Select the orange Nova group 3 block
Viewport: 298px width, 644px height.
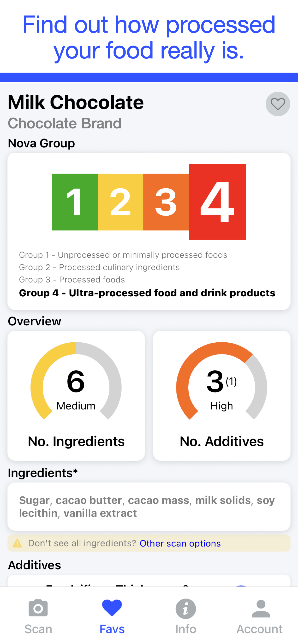tap(166, 202)
